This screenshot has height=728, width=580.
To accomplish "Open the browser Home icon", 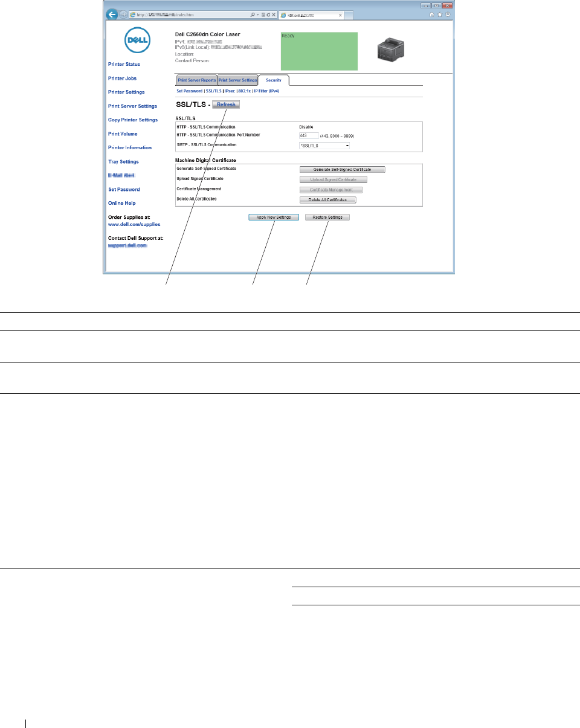I will pos(431,14).
